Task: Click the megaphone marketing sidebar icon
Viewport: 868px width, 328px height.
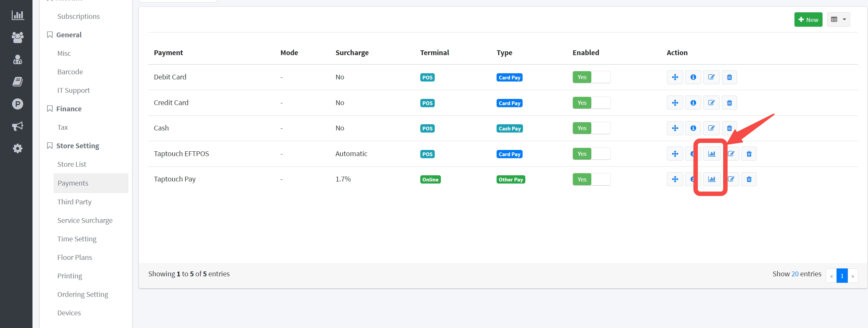Action: tap(17, 126)
